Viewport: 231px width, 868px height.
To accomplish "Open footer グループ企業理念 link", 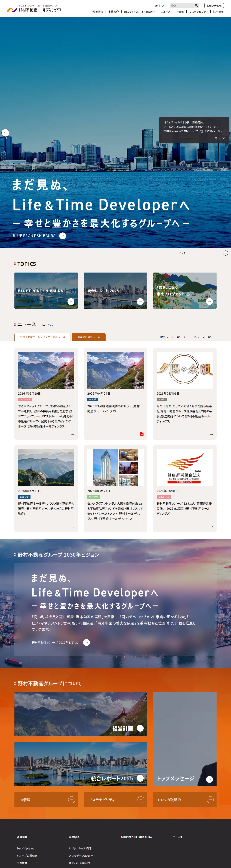I will pos(27,856).
